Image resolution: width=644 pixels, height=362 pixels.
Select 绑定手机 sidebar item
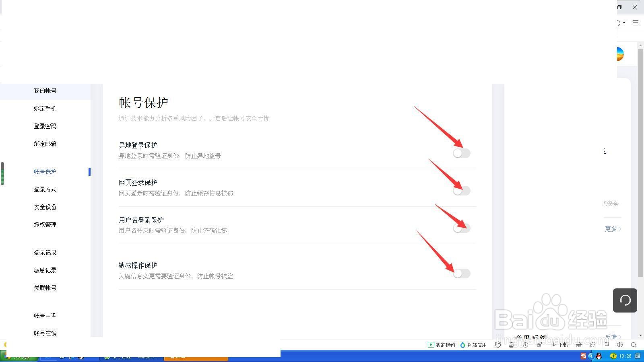click(45, 109)
